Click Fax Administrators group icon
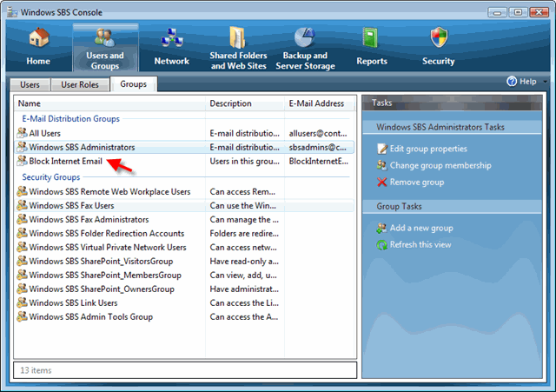This screenshot has height=392, width=556. 22,219
